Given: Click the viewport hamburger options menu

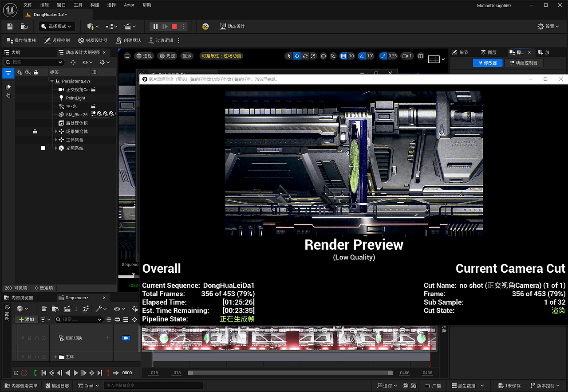Looking at the screenshot, I should [127, 56].
